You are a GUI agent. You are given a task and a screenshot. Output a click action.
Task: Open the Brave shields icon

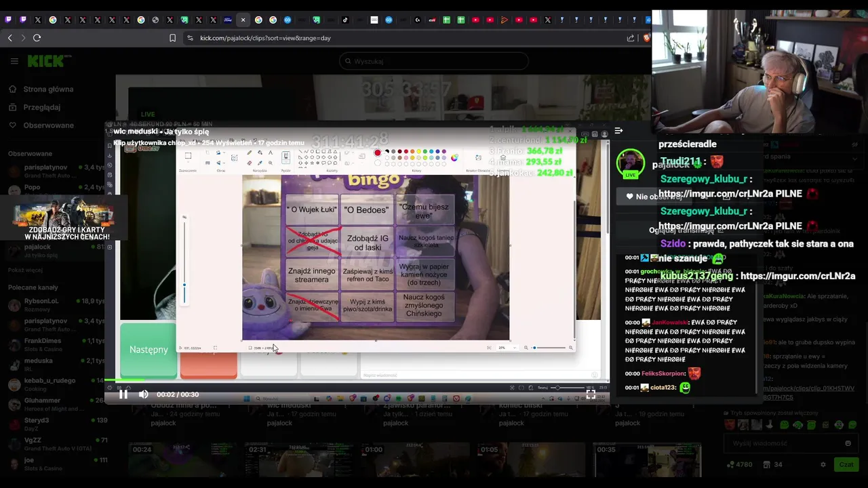pyautogui.click(x=646, y=38)
